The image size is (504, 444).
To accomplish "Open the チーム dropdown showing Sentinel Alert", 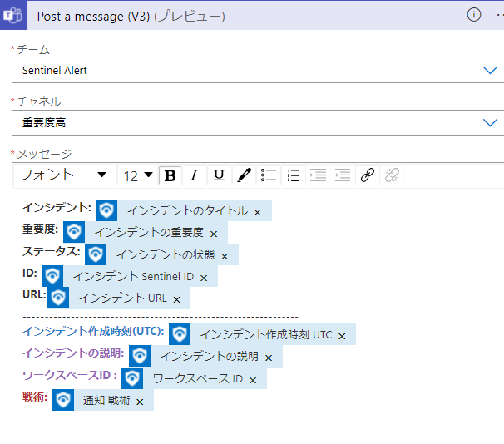I will point(258,70).
